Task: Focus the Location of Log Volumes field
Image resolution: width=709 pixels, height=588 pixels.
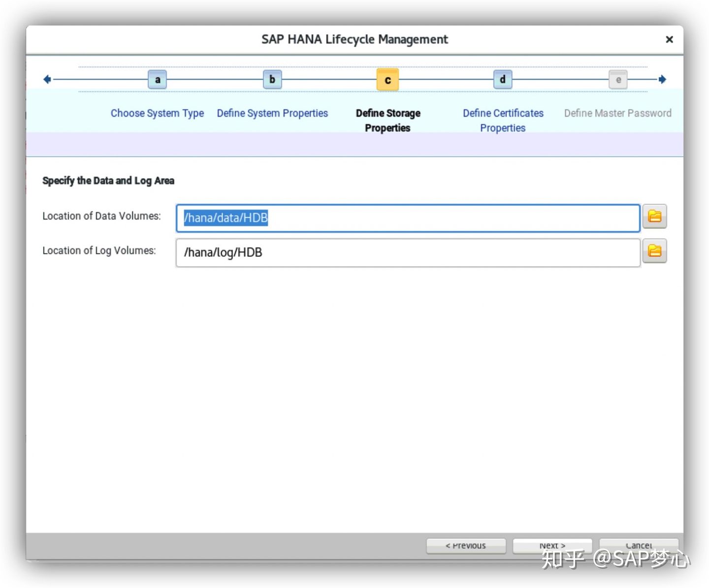Action: tap(408, 253)
